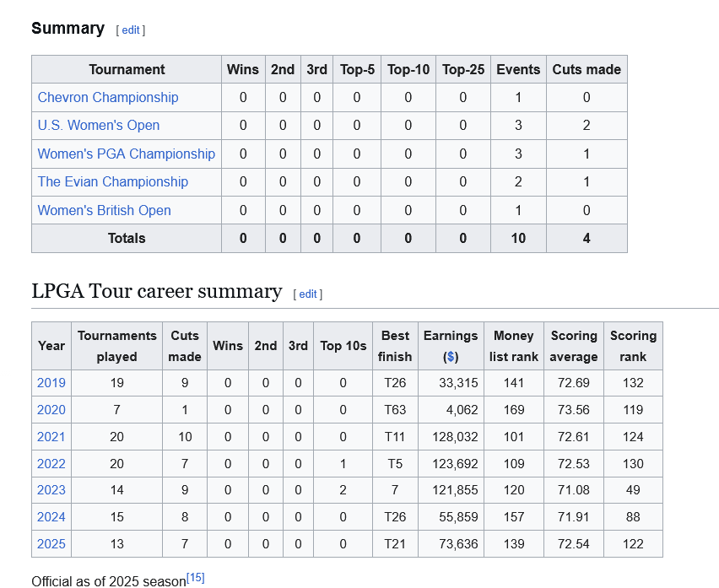Click the T5 best finish cell
719x588 pixels.
tap(395, 464)
